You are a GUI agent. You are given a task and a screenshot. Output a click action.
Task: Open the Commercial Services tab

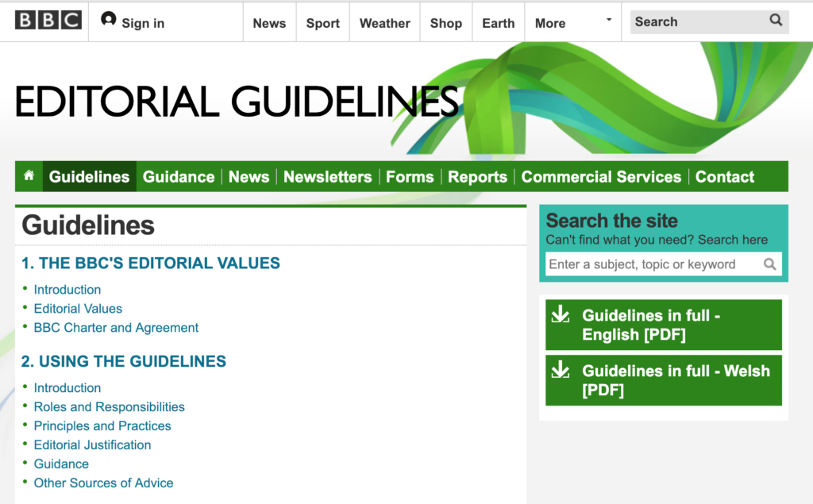601,177
